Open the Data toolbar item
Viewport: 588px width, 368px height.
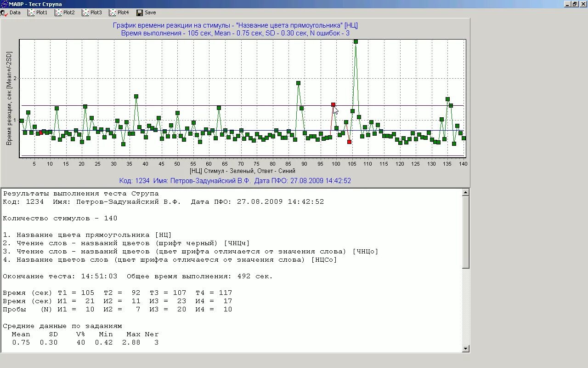pyautogui.click(x=11, y=13)
